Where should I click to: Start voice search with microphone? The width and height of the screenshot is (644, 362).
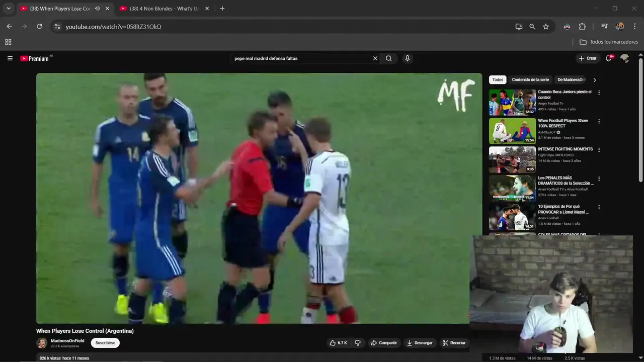pyautogui.click(x=408, y=58)
